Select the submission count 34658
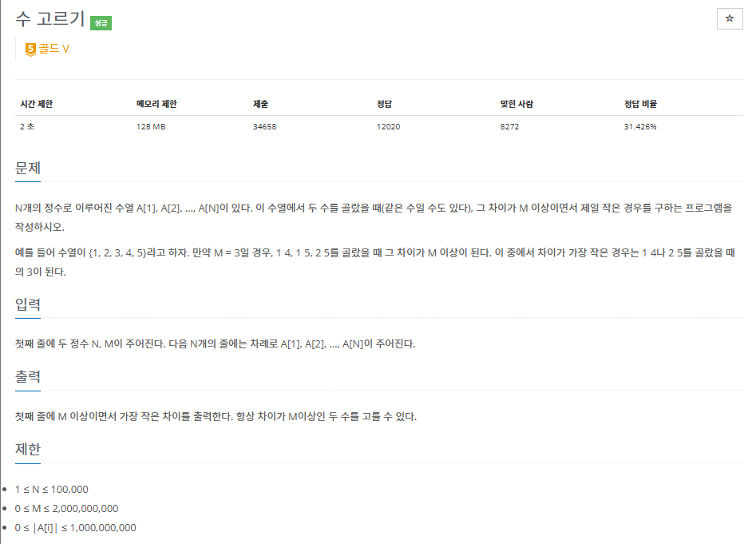The height and width of the screenshot is (544, 756). (265, 127)
